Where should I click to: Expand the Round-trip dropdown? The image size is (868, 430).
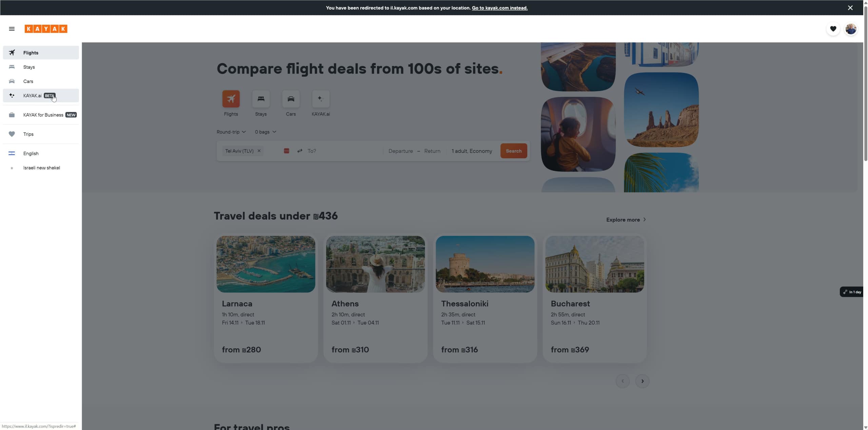point(231,132)
